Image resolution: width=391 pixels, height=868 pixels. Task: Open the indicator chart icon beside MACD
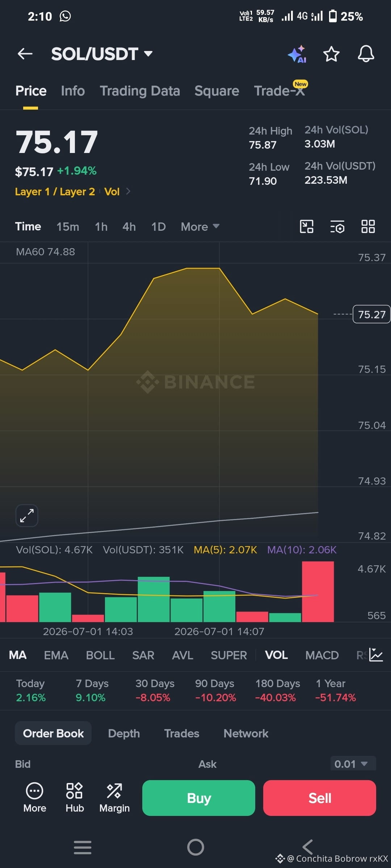(x=376, y=655)
